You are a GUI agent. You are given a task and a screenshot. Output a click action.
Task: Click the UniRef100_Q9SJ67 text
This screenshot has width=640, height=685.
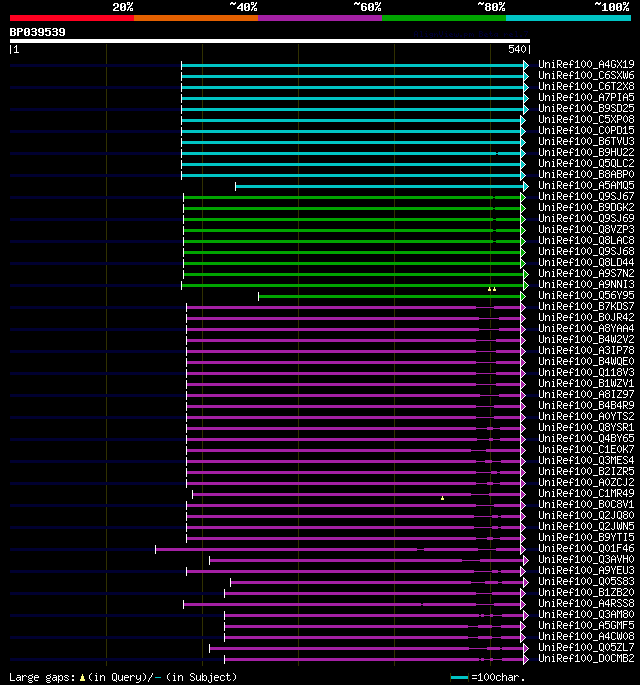pyautogui.click(x=586, y=196)
